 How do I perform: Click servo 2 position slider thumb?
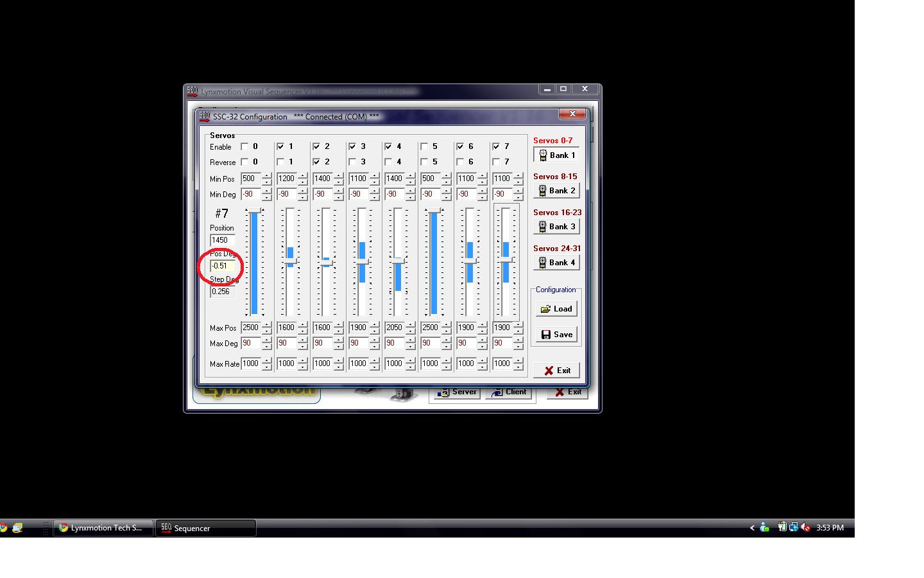pyautogui.click(x=327, y=263)
